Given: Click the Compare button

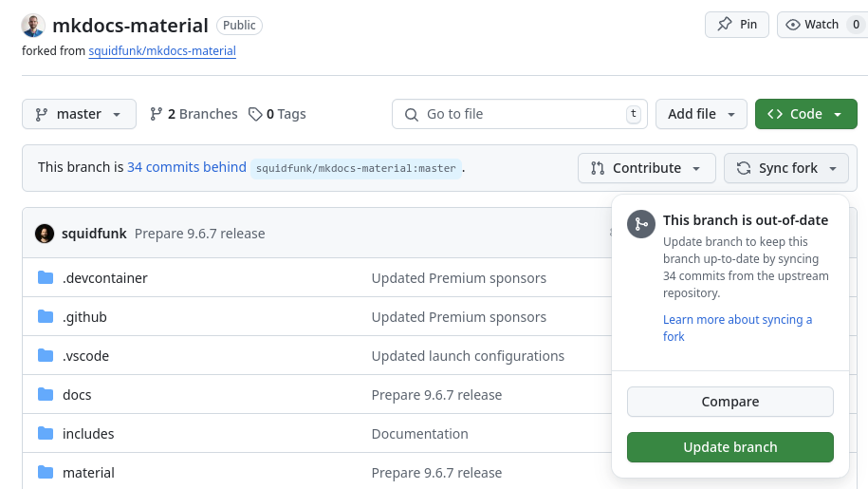Looking at the screenshot, I should click(x=730, y=402).
